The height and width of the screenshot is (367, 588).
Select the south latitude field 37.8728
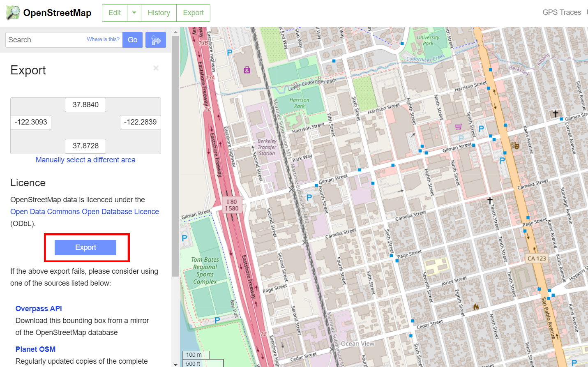[x=85, y=146]
